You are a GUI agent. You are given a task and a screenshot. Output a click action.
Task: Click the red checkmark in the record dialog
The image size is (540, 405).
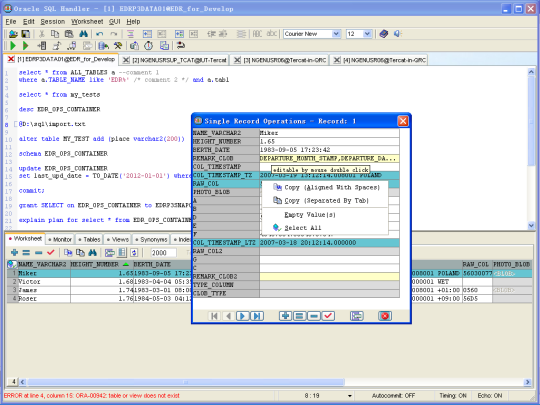pos(328,316)
